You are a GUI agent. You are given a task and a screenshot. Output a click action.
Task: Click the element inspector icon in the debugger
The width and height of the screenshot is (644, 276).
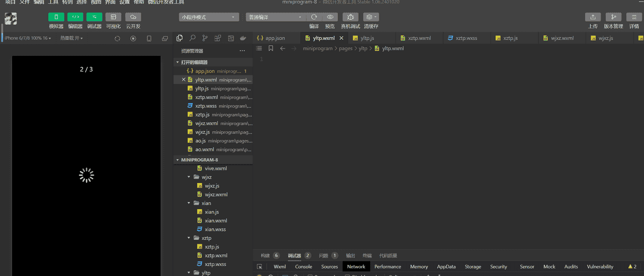(260, 267)
